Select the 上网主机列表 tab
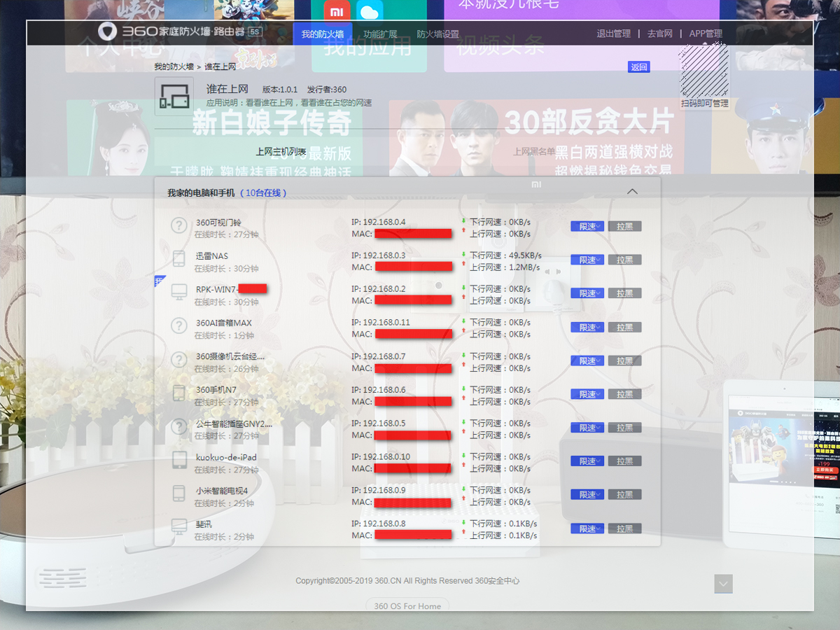840x630 pixels. coord(281,151)
